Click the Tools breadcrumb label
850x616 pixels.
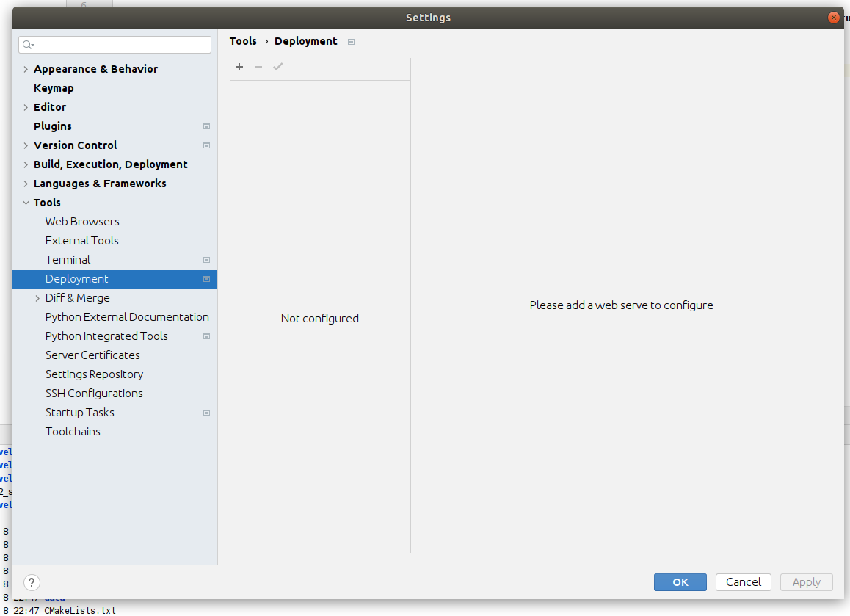point(243,41)
